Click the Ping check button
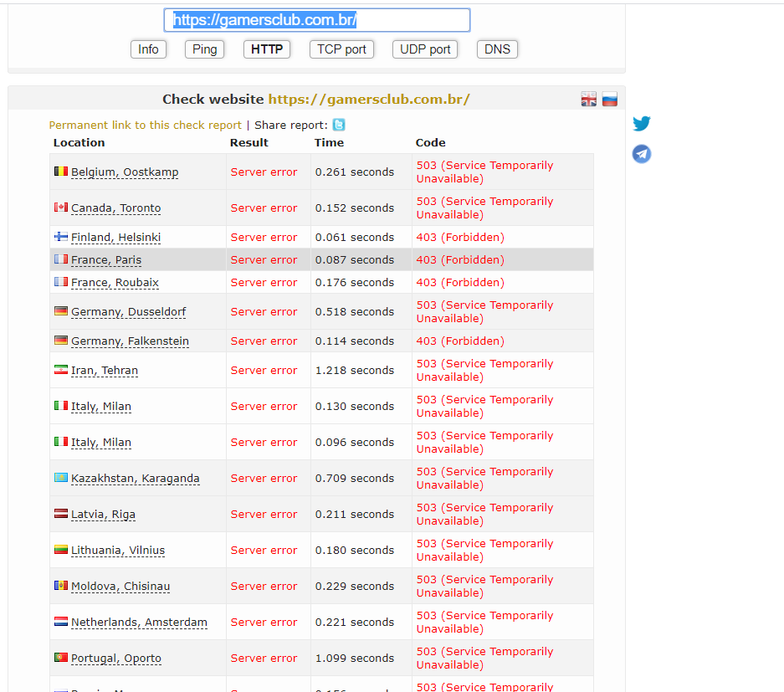Screen dimensions: 784x692 pos(204,49)
